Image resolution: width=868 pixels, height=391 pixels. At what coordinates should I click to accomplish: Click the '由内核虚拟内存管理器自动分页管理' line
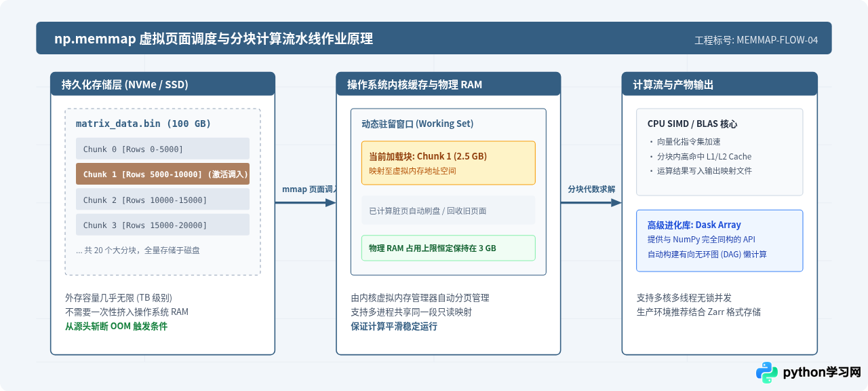[420, 297]
